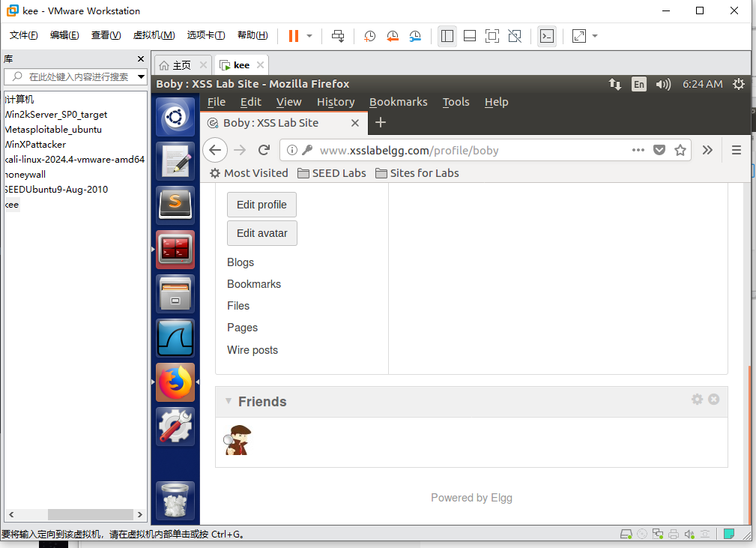This screenshot has height=548, width=756.
Task: Open the 选项卡(T) menu
Action: pos(206,34)
